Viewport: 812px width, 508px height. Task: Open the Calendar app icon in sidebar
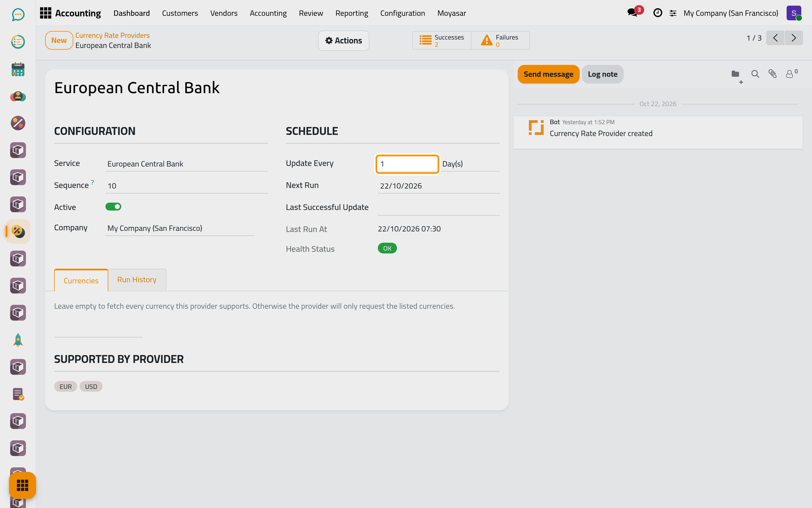point(18,69)
